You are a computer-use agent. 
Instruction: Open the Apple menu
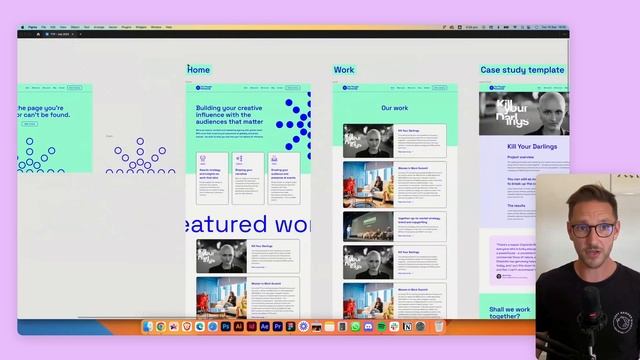tap(22, 27)
